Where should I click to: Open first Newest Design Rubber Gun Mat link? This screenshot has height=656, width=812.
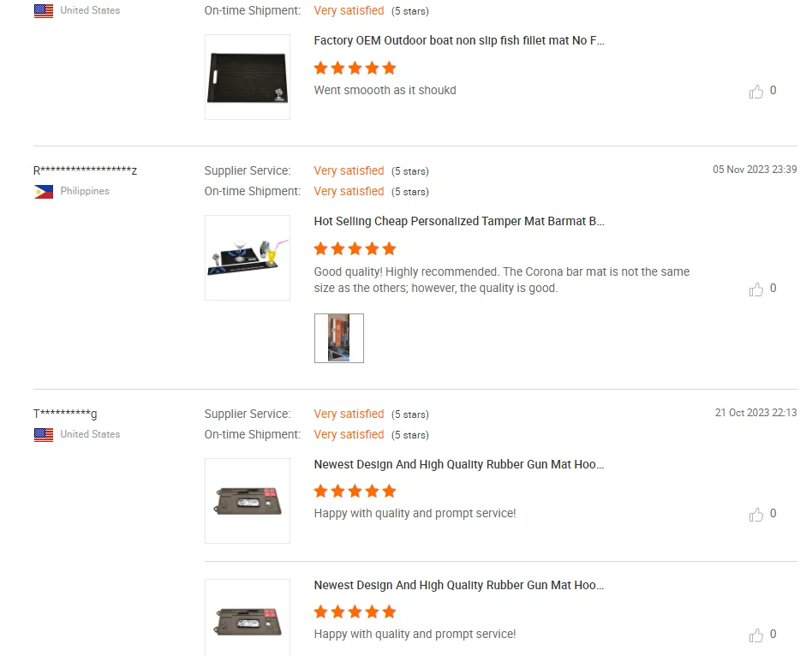(x=460, y=464)
